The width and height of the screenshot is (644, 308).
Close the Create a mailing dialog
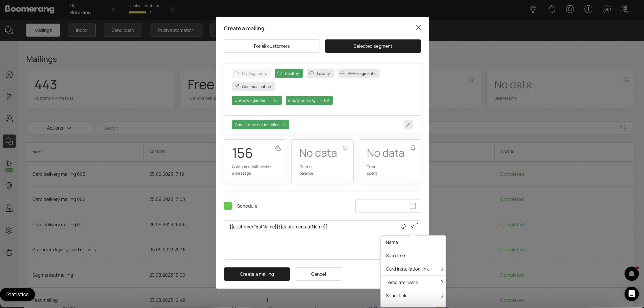click(418, 28)
